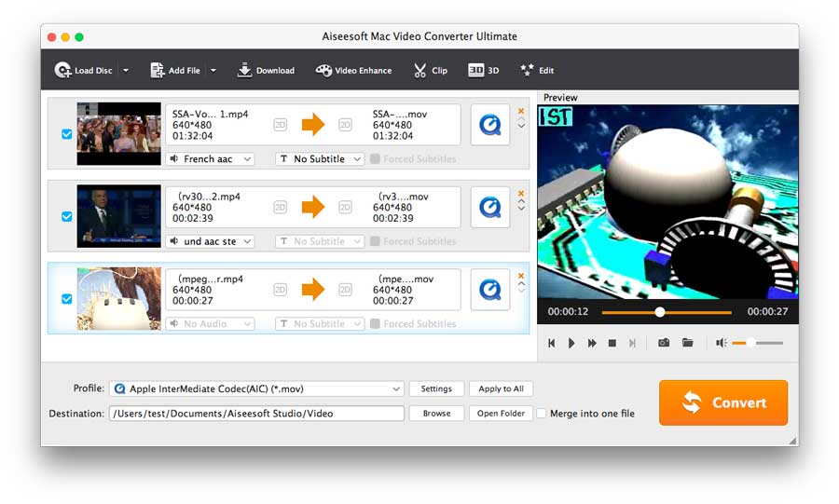Open No Subtitle dropdown for (mpeg...r.mp4
This screenshot has width=839, height=504.
coord(320,323)
